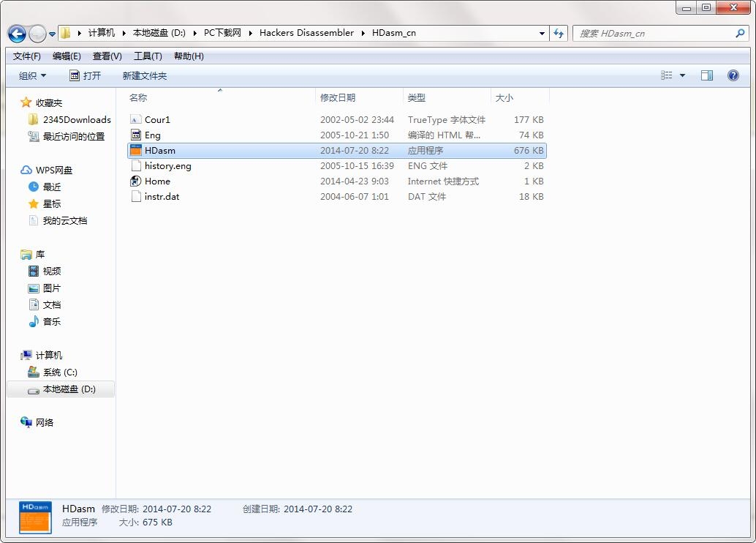Image resolution: width=756 pixels, height=543 pixels.
Task: Open the 文件(F) menu
Action: point(27,56)
